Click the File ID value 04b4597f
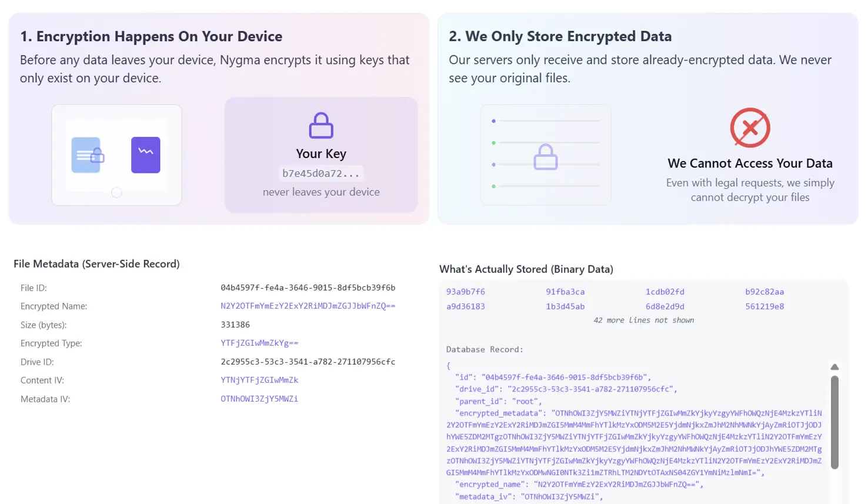The height and width of the screenshot is (504, 868). click(x=308, y=288)
